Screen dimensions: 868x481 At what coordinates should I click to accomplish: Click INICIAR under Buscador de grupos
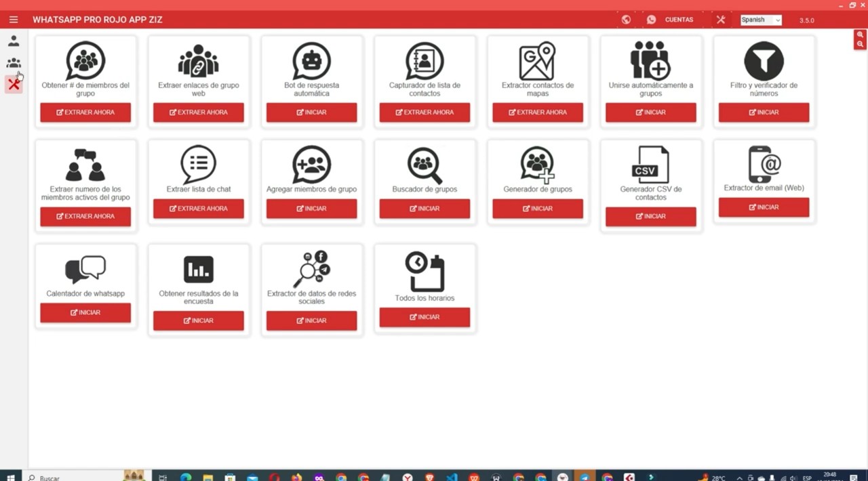[425, 209]
